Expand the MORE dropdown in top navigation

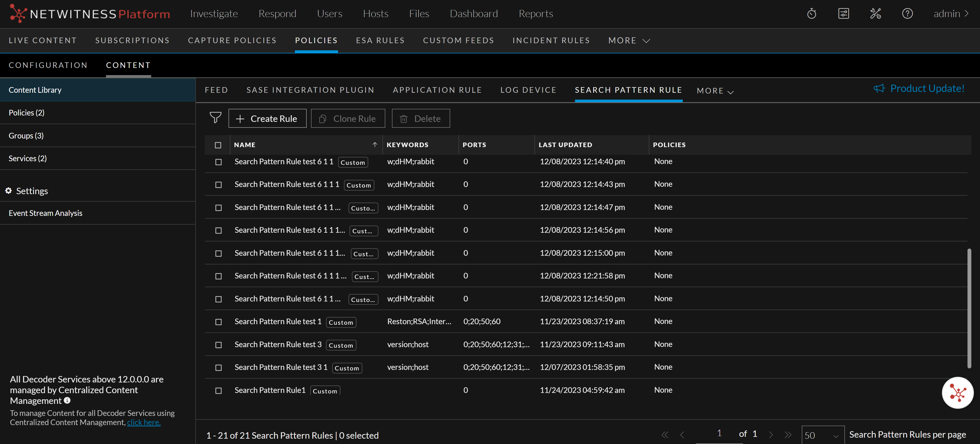pos(629,41)
